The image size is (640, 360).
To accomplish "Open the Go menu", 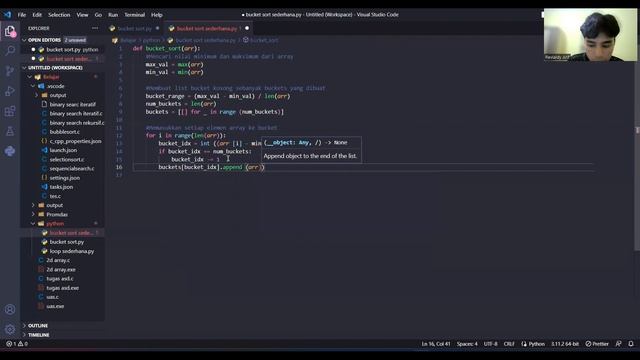I will coord(98,15).
